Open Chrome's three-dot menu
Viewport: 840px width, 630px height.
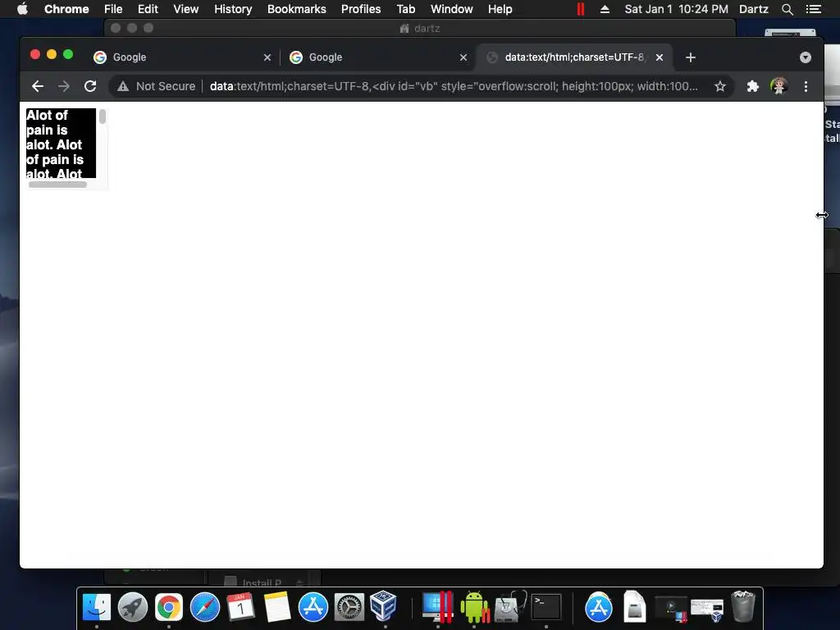(806, 86)
